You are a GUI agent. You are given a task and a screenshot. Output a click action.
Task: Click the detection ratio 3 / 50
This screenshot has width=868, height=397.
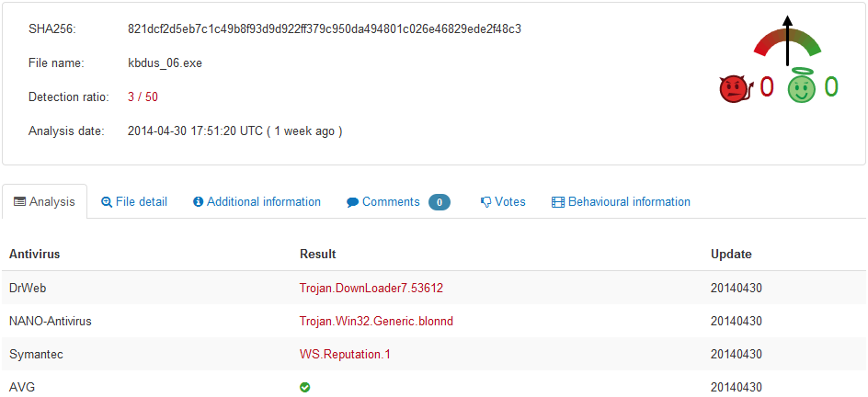(143, 97)
